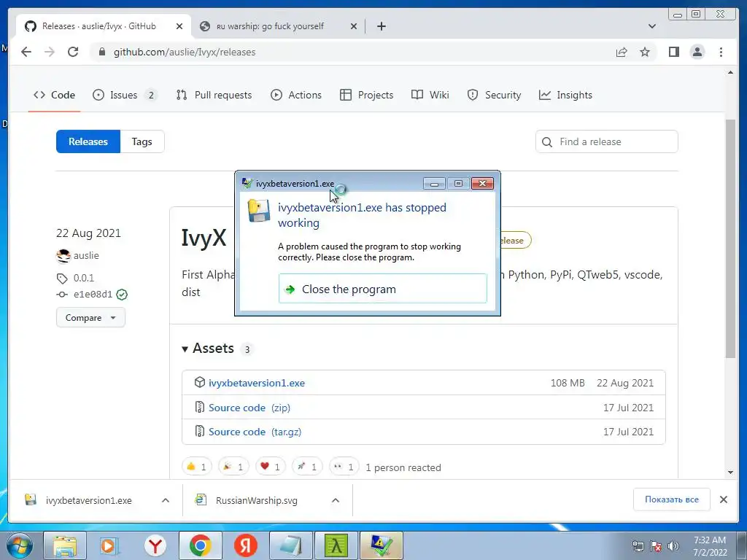
Task: Expand the Compare dropdown
Action: point(90,318)
